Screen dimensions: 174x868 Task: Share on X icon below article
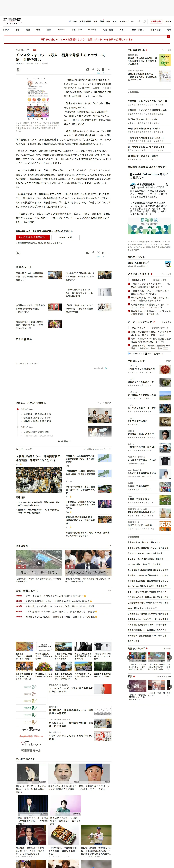(x=98, y=253)
